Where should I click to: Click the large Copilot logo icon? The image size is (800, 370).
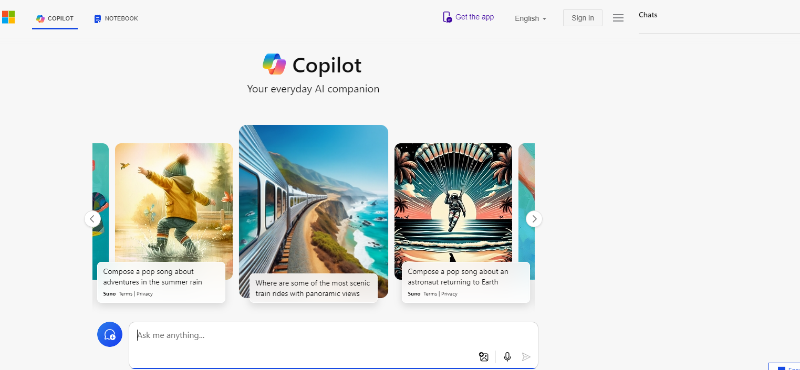tap(274, 64)
